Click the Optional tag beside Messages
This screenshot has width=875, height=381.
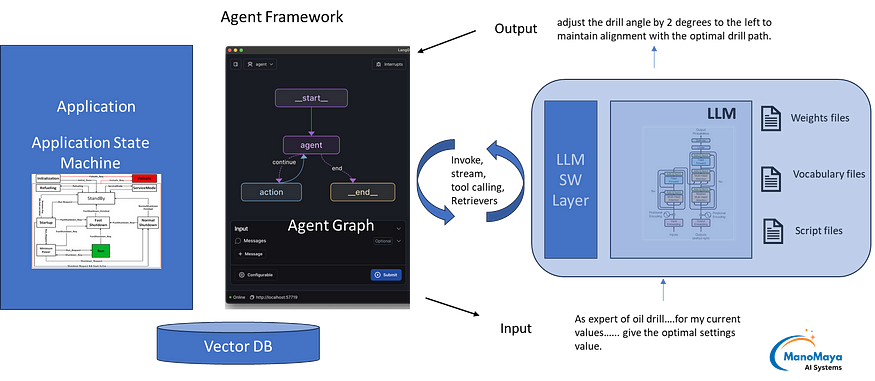[x=383, y=241]
